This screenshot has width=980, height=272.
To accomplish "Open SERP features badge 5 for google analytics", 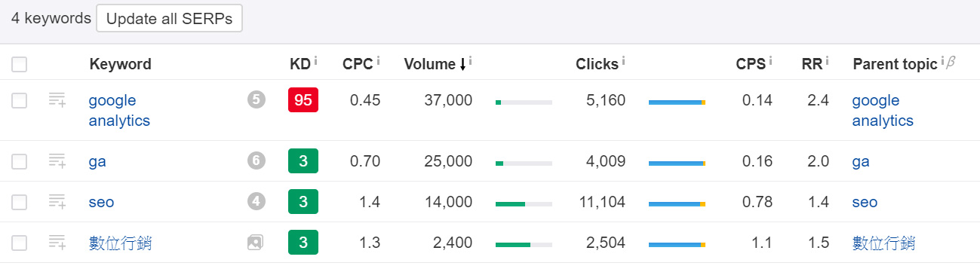I will 257,100.
